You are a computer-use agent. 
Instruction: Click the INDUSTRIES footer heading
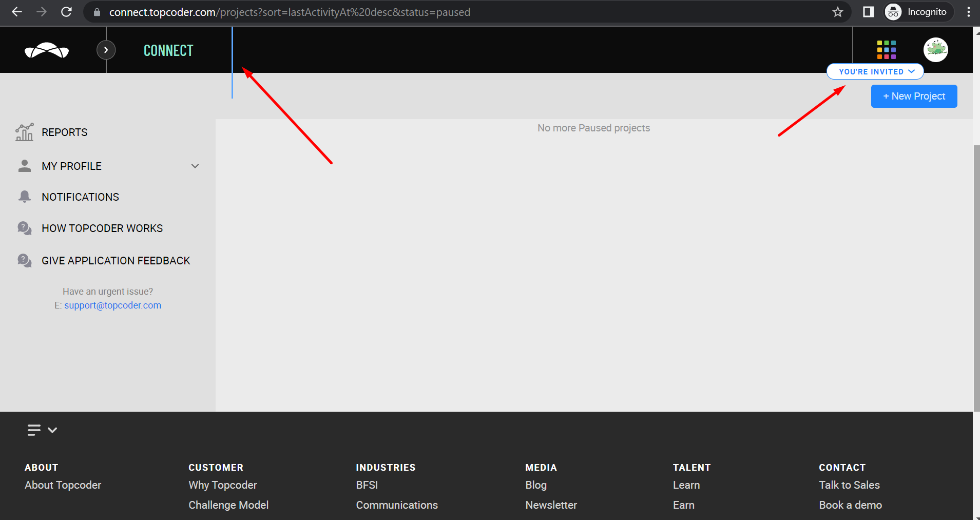[386, 468]
